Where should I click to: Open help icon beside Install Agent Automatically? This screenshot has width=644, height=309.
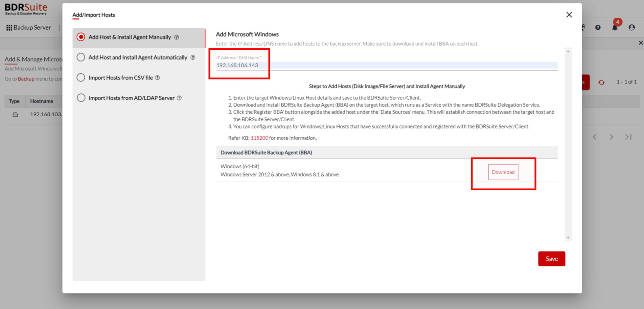193,57
